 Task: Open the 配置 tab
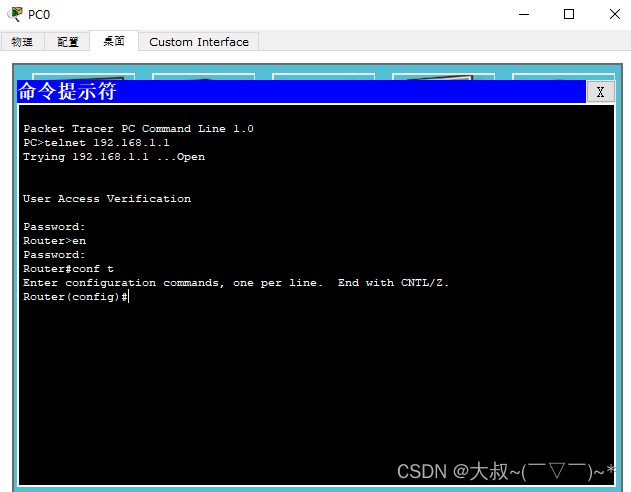67,42
